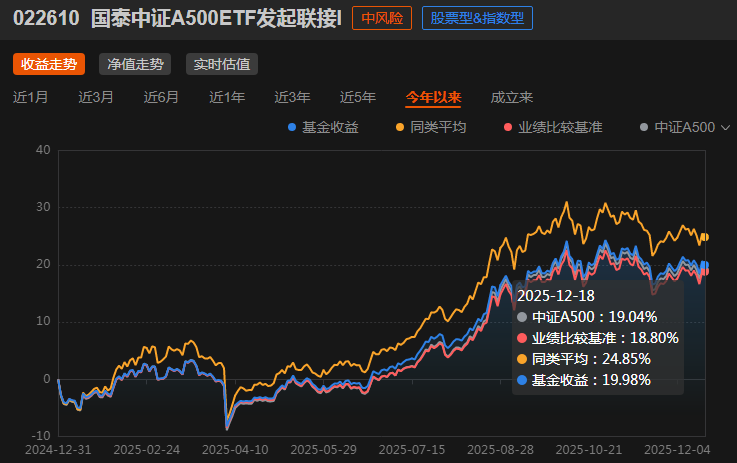Switch to the 收益走势 tab
Viewport: 737px width, 463px height.
(x=49, y=64)
